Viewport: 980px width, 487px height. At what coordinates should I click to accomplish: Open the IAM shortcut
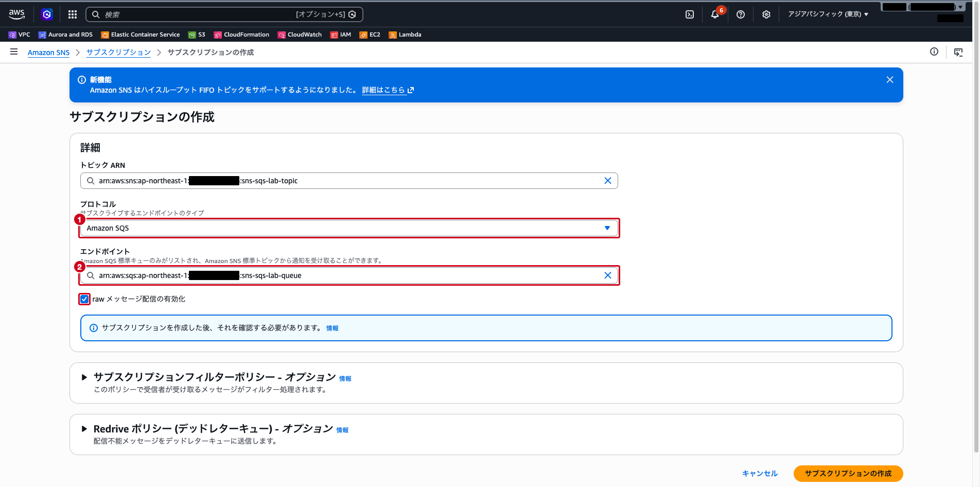[x=341, y=34]
